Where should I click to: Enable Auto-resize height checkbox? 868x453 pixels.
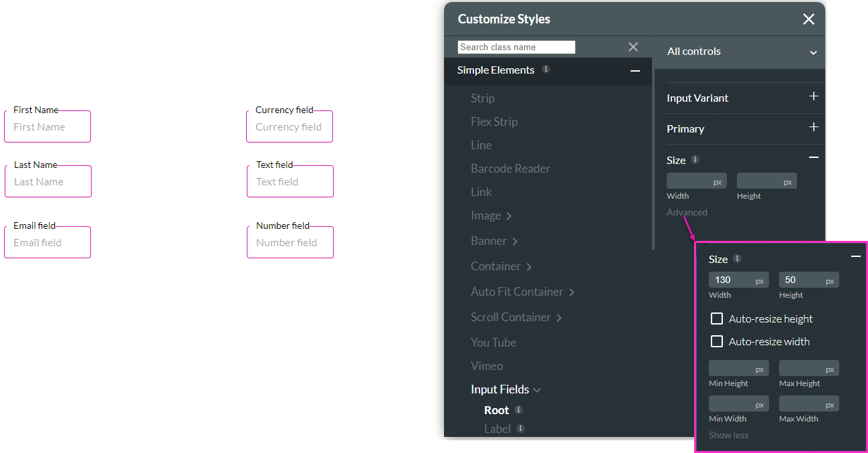[717, 319]
